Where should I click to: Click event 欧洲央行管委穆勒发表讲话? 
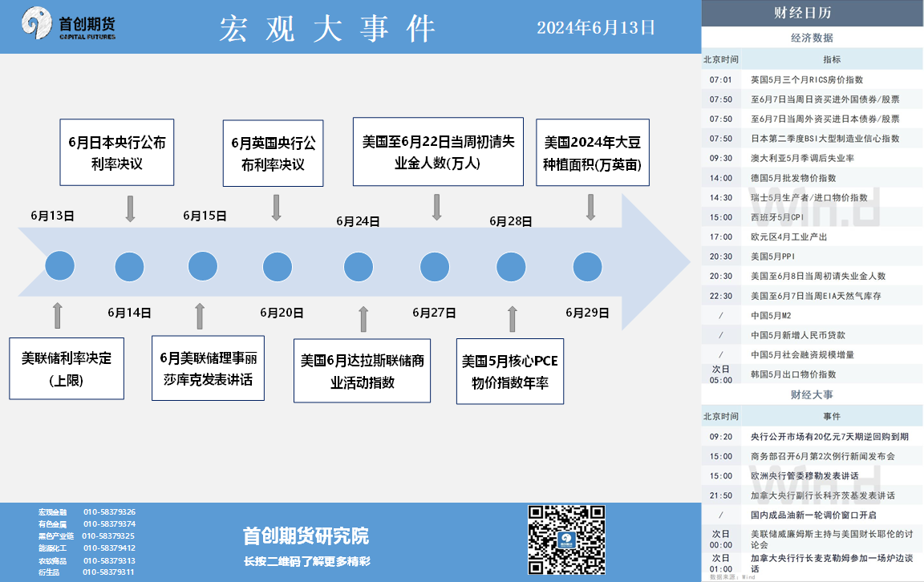tap(812, 476)
